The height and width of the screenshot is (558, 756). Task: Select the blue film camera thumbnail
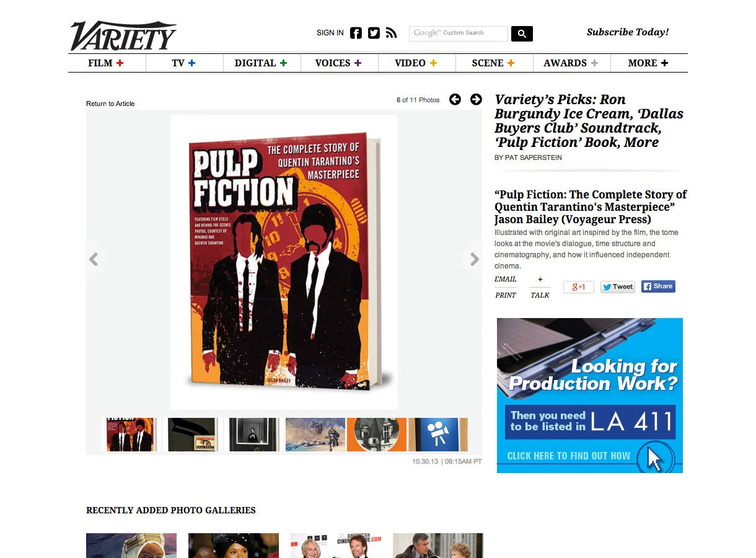[x=438, y=435]
